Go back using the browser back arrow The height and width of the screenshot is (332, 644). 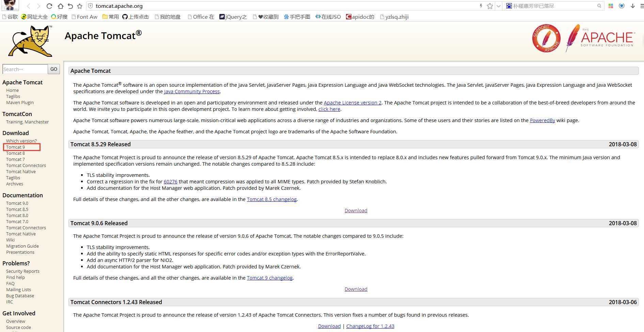click(29, 6)
